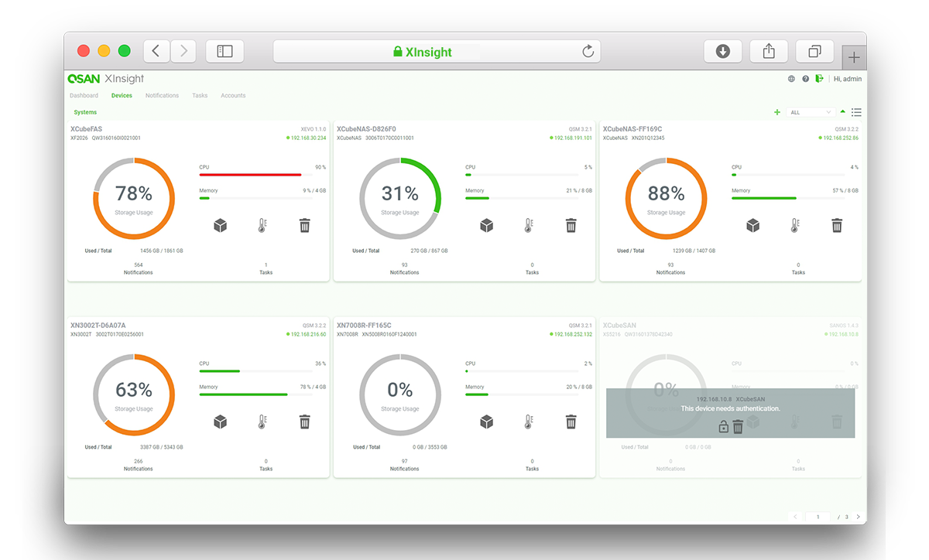Reload the XInsight page

[x=588, y=51]
